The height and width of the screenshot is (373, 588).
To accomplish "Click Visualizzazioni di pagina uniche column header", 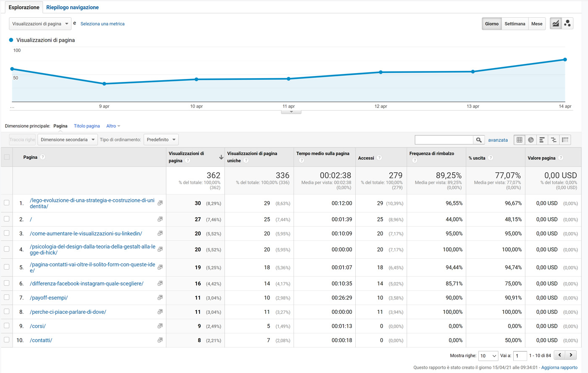I will coord(252,157).
